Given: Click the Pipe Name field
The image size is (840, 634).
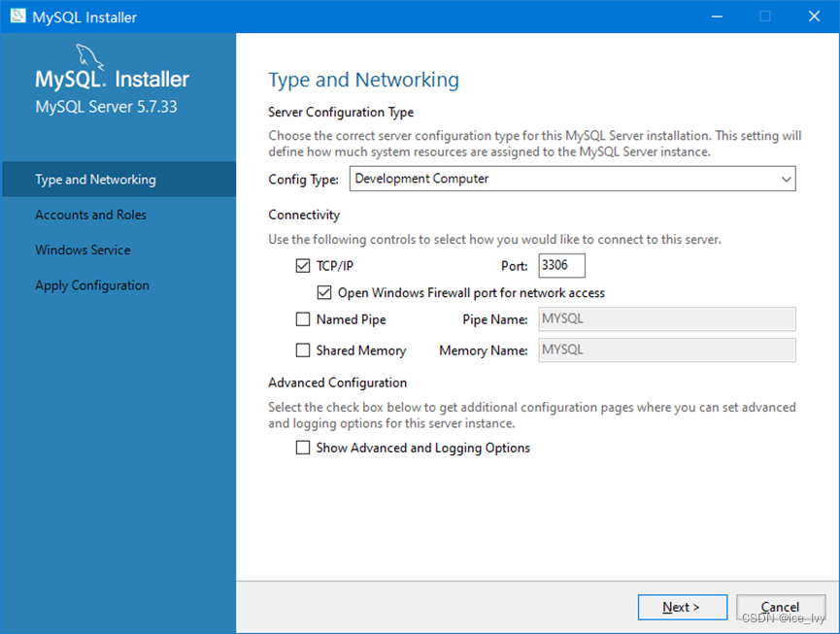Looking at the screenshot, I should point(667,319).
